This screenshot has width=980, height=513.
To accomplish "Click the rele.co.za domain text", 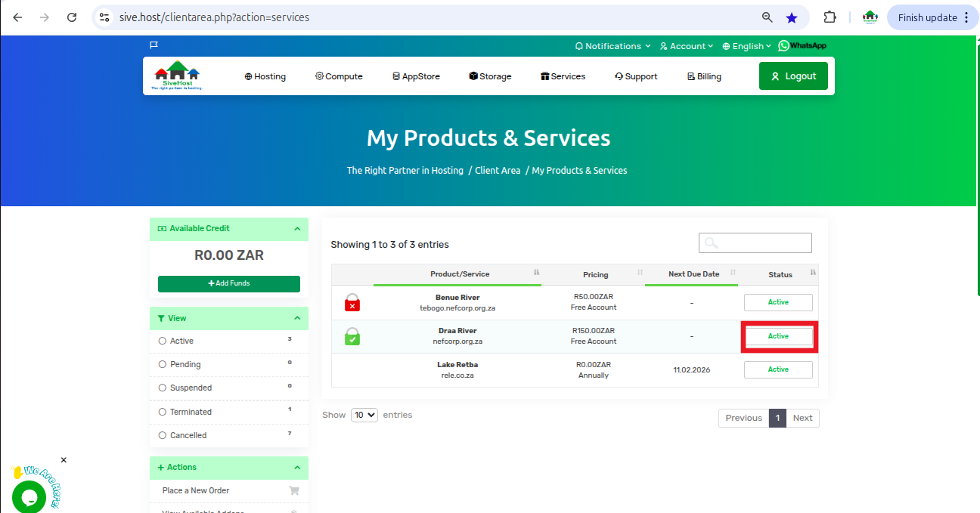I will pos(457,375).
